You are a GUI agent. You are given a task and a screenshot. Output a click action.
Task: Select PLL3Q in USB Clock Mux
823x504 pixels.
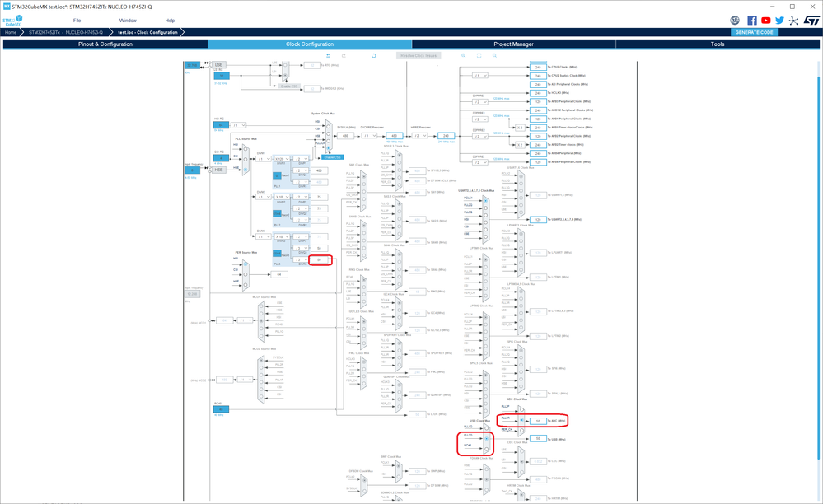[x=487, y=438]
